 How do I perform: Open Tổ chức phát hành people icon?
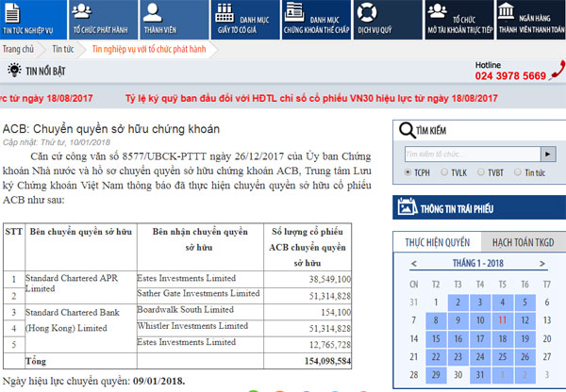pos(81,10)
